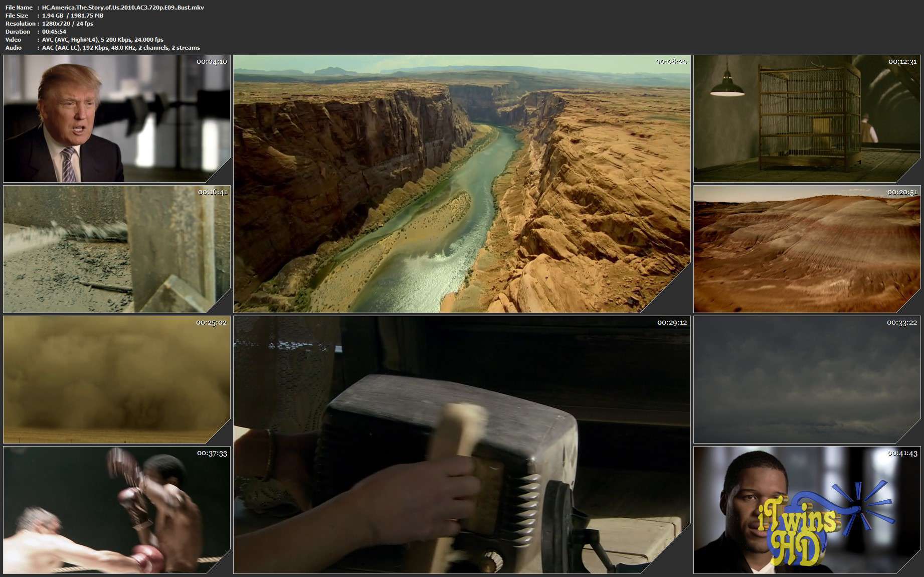Click the File Size field label
This screenshot has height=577, width=924.
(18, 16)
